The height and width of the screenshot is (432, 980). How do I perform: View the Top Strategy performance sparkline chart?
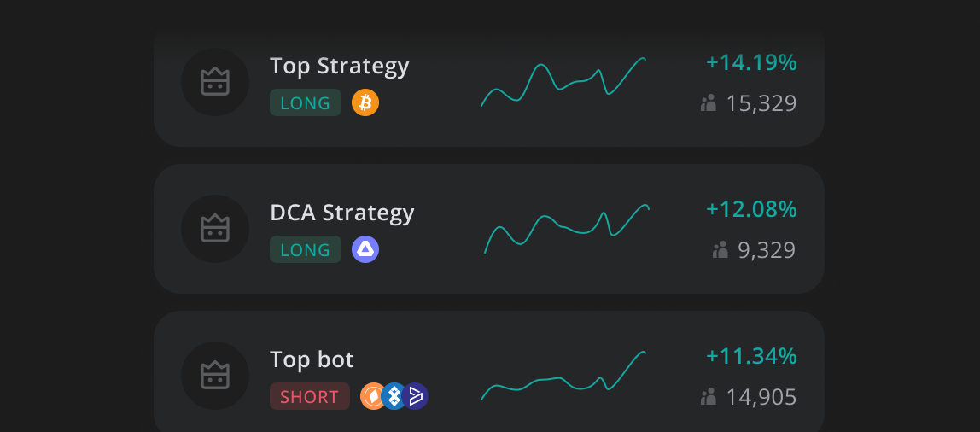(563, 82)
